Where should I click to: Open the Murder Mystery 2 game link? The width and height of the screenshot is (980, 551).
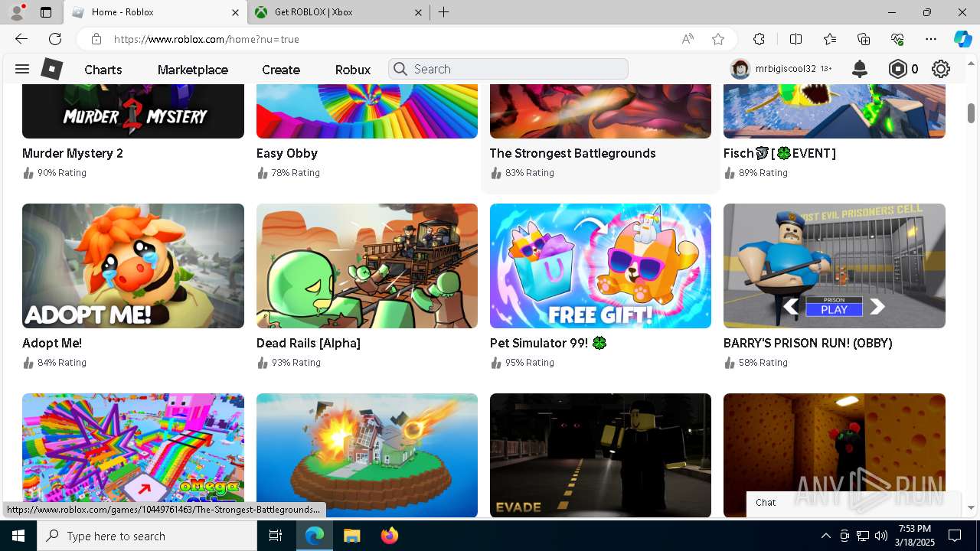click(73, 153)
